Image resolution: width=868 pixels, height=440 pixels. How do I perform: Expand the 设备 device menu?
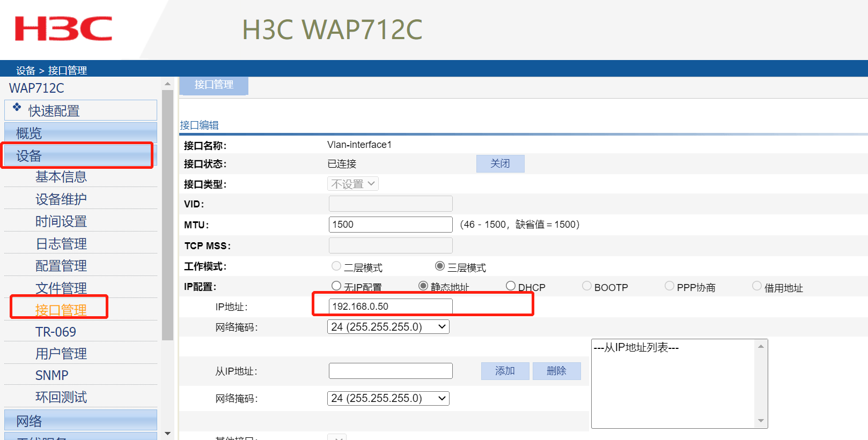pos(80,155)
